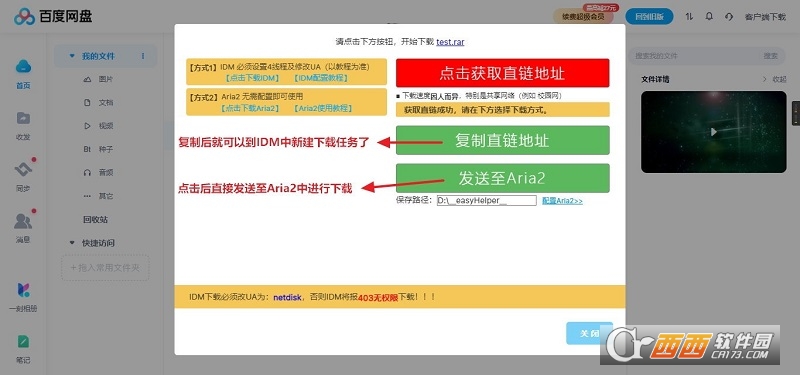Click the 搜索 search button
Viewport: 800px width, 375px height.
pyautogui.click(x=771, y=56)
